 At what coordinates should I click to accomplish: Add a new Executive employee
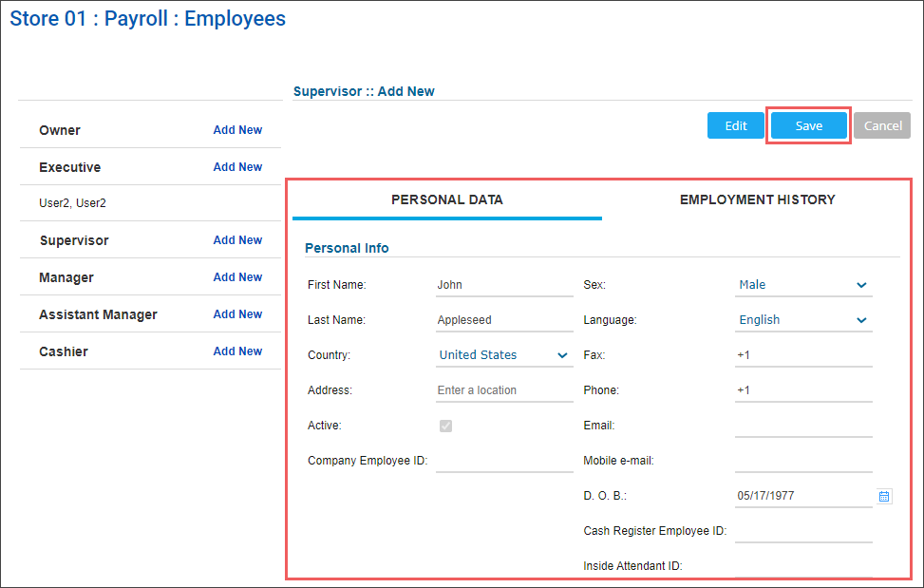pos(237,167)
